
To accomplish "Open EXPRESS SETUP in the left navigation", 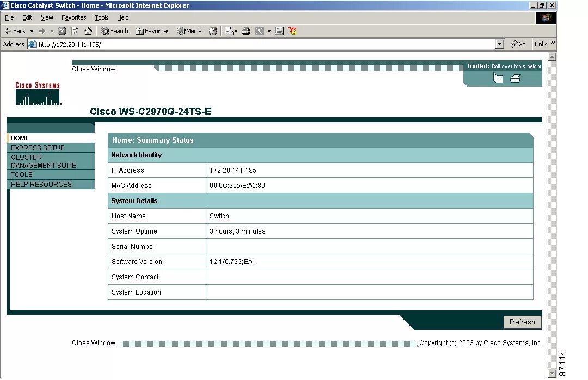I will (52, 148).
